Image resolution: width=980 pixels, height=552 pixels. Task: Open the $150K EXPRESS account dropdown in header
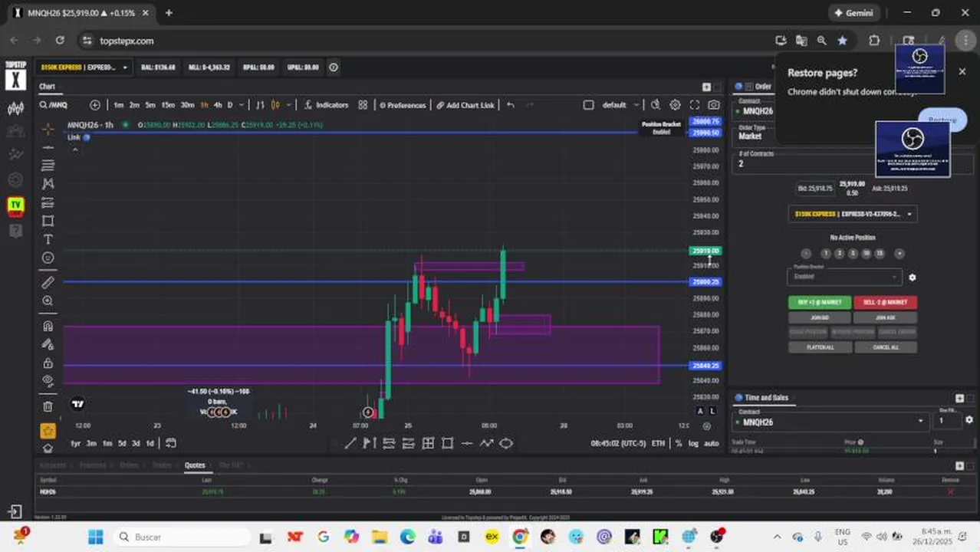click(85, 67)
